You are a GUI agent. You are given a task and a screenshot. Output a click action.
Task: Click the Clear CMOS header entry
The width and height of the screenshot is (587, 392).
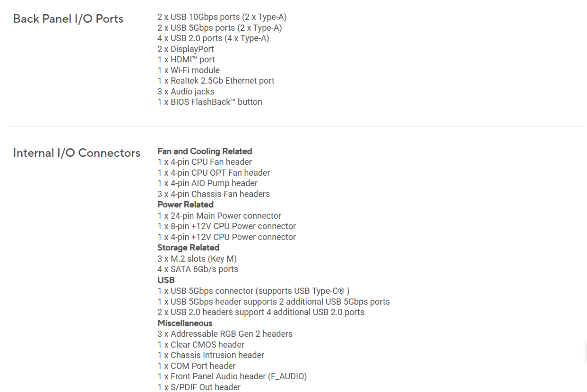[x=201, y=345]
